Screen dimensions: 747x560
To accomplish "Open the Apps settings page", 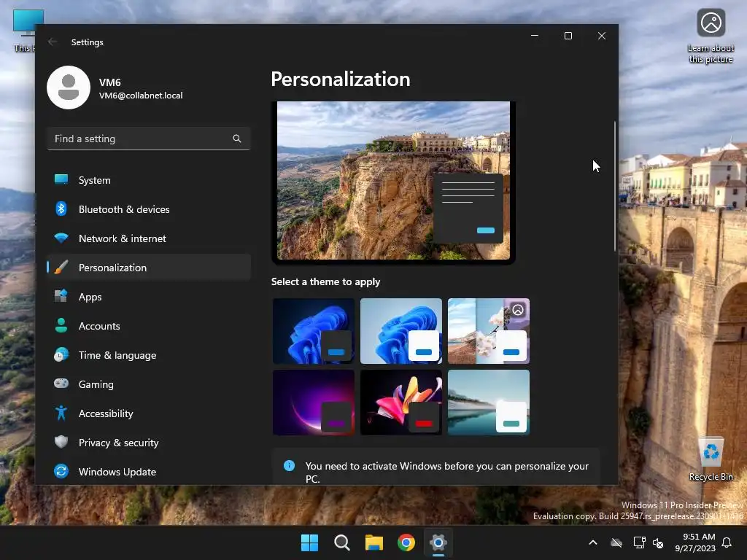I will click(149, 296).
